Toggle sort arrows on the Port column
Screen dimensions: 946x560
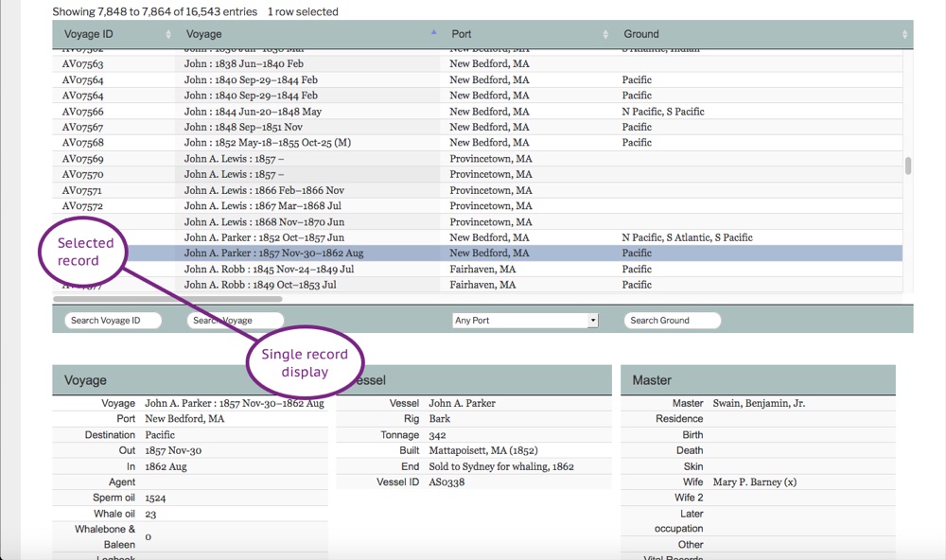pyautogui.click(x=606, y=35)
